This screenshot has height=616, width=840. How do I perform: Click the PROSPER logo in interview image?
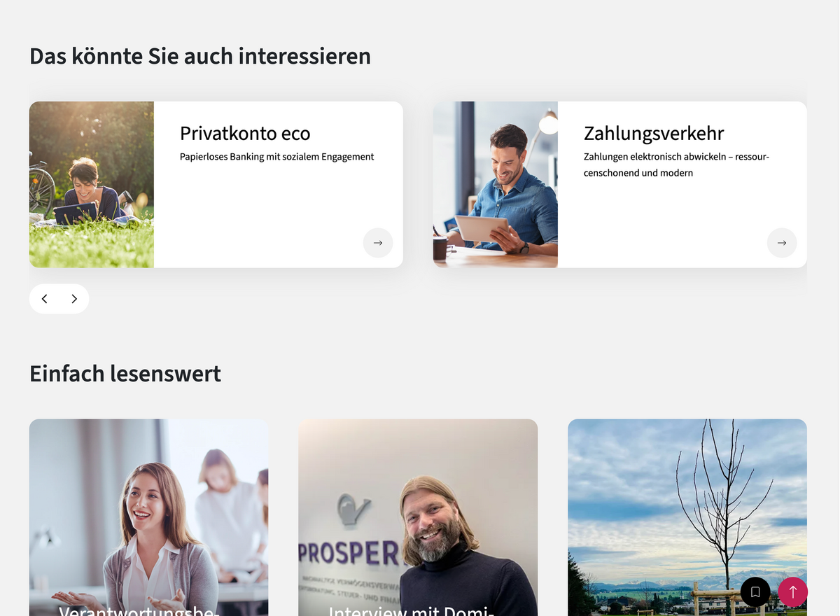[x=349, y=554]
